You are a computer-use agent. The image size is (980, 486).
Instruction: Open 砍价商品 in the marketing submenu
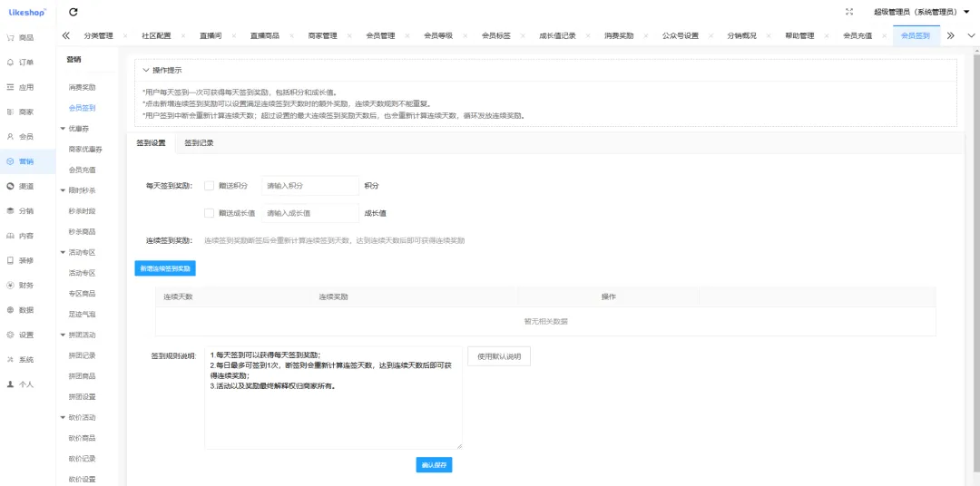point(82,438)
